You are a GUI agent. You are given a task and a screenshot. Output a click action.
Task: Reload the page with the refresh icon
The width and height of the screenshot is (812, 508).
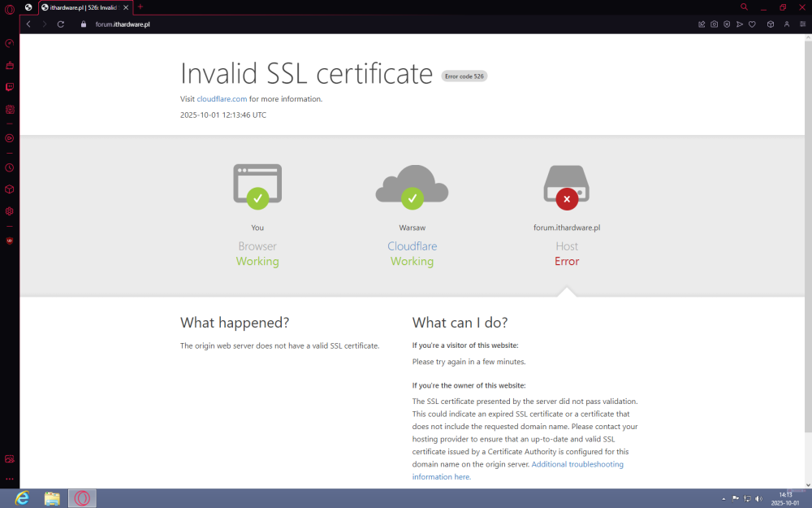pos(60,24)
